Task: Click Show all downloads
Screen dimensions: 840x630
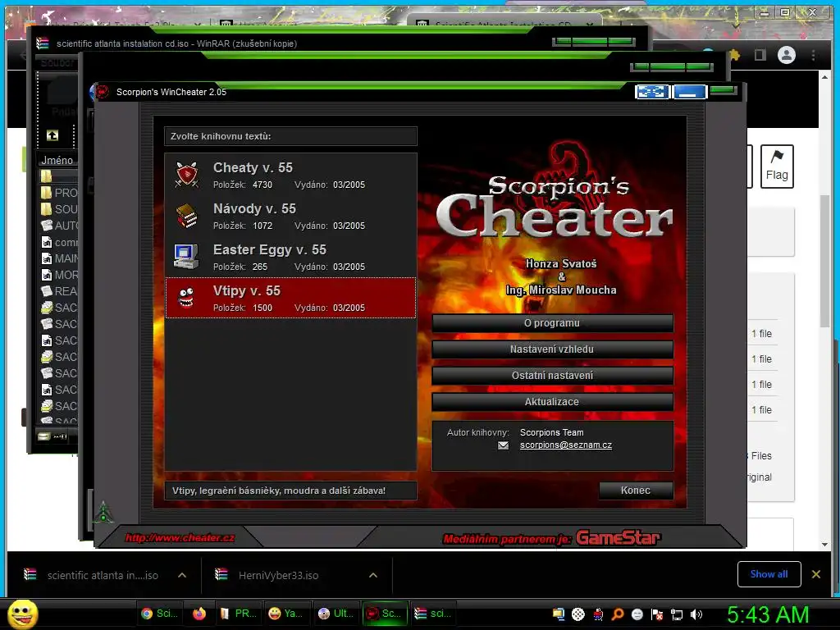Action: [x=769, y=574]
